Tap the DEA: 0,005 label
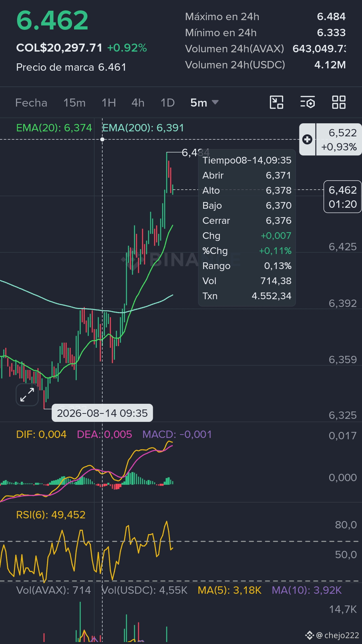Viewport: 362px width, 644px height. coord(105,434)
